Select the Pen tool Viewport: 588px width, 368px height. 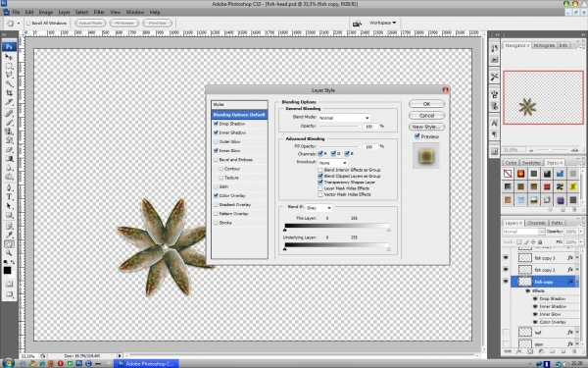coord(9,187)
